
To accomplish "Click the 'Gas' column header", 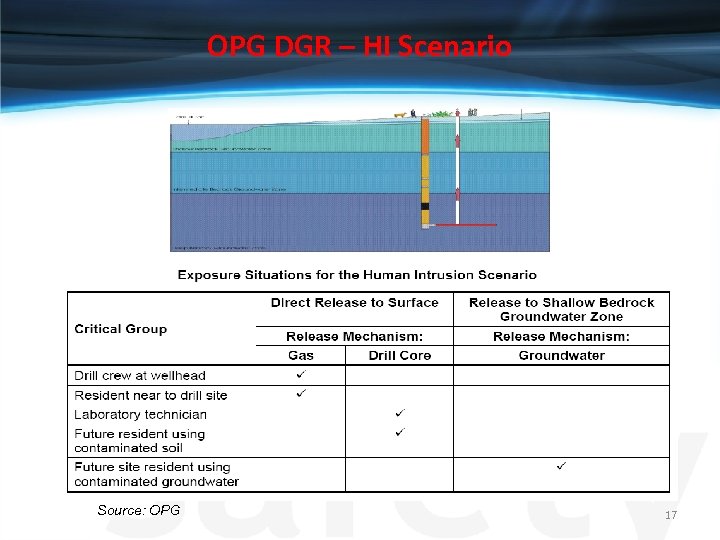I will [301, 355].
